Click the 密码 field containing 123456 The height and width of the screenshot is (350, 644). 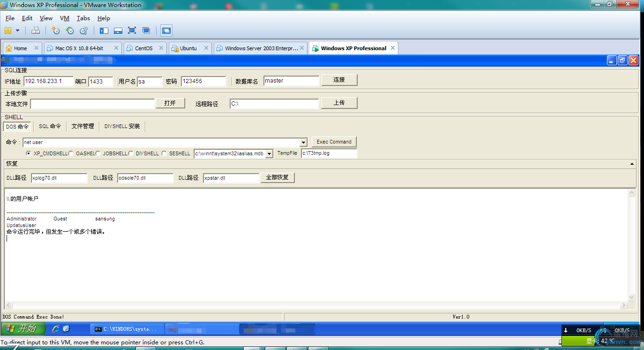(x=203, y=81)
